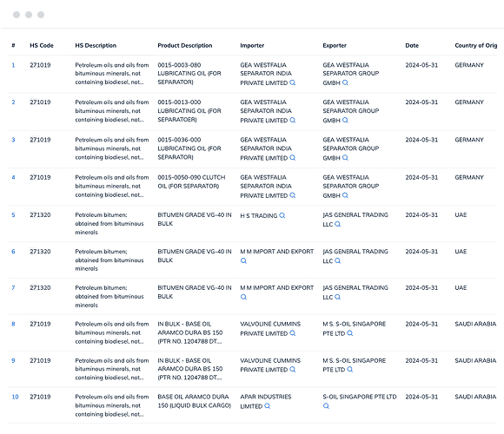Open row number 1 link

[13, 65]
